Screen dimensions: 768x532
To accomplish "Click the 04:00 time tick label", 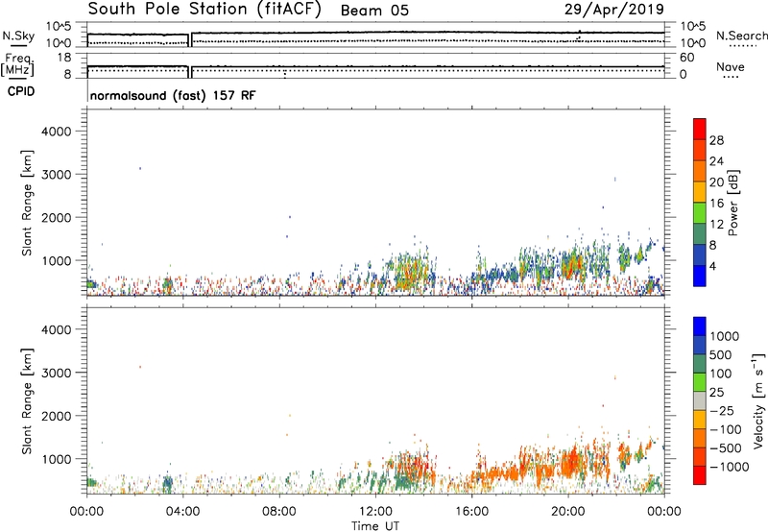I will pos(182,512).
